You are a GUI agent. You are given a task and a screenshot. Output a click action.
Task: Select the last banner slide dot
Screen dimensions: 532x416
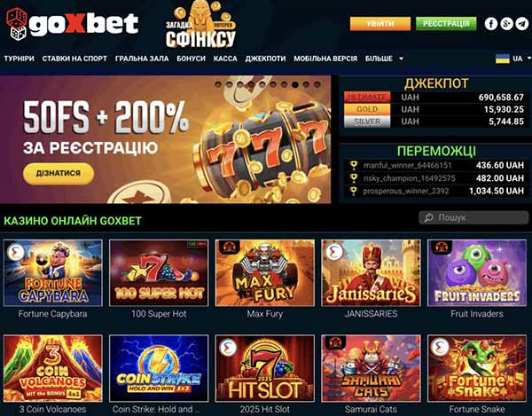click(x=317, y=84)
